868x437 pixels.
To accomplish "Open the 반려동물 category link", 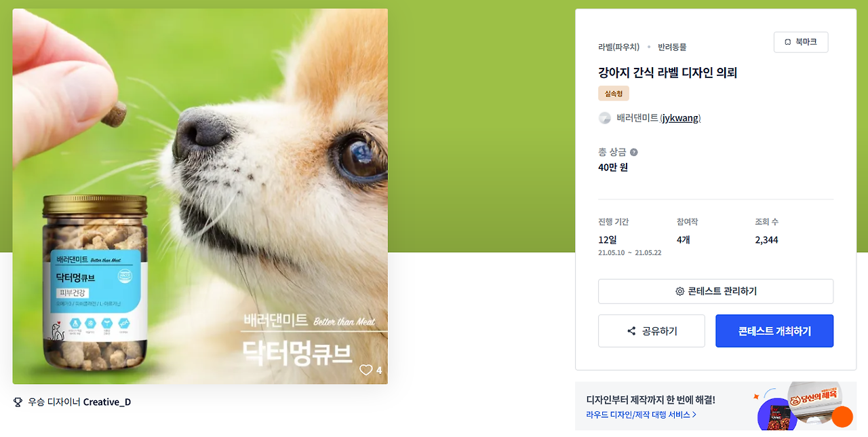I will pyautogui.click(x=672, y=47).
